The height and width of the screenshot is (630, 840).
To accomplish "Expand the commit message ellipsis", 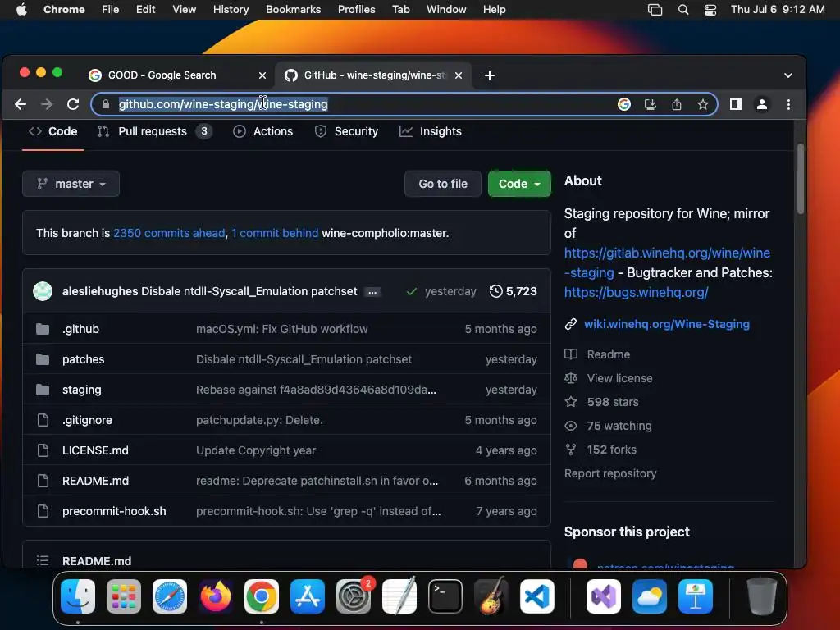I will click(372, 292).
